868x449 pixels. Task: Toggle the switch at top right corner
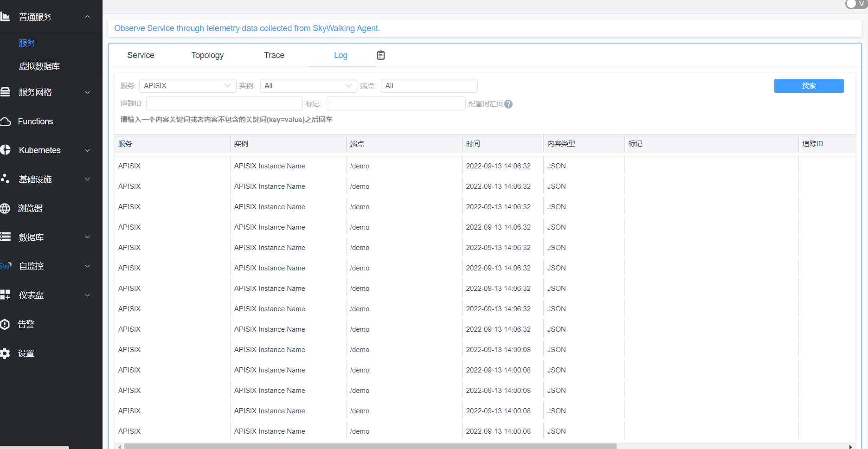[x=856, y=4]
